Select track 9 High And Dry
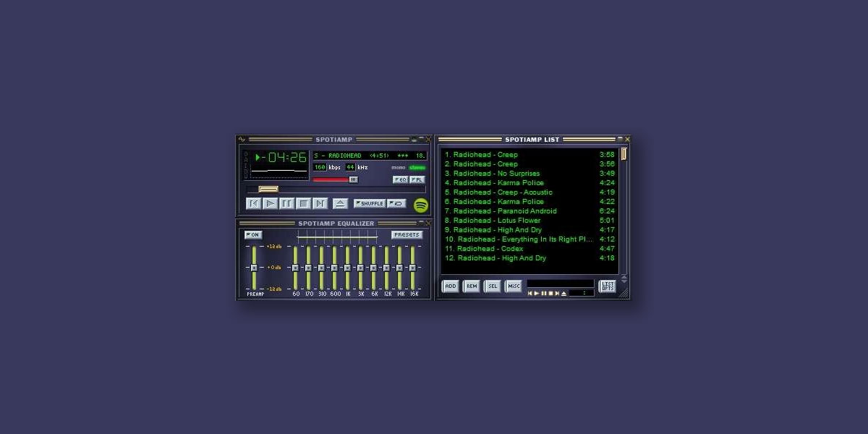This screenshot has width=868, height=434. 529,229
